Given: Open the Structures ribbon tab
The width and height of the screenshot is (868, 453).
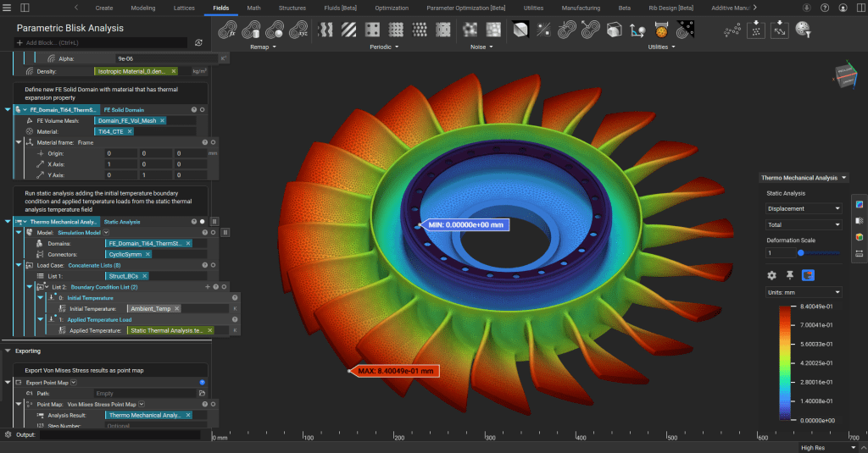Looking at the screenshot, I should point(292,8).
